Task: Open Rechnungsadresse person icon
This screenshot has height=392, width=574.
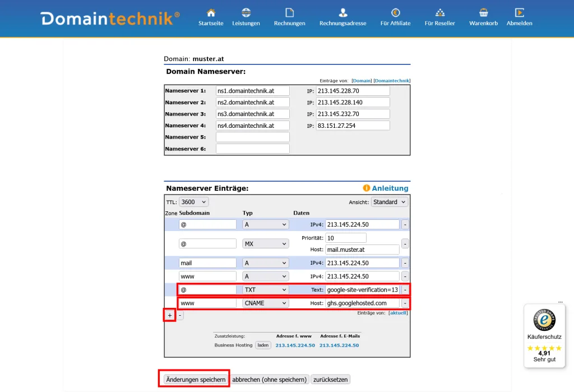Action: [x=342, y=13]
